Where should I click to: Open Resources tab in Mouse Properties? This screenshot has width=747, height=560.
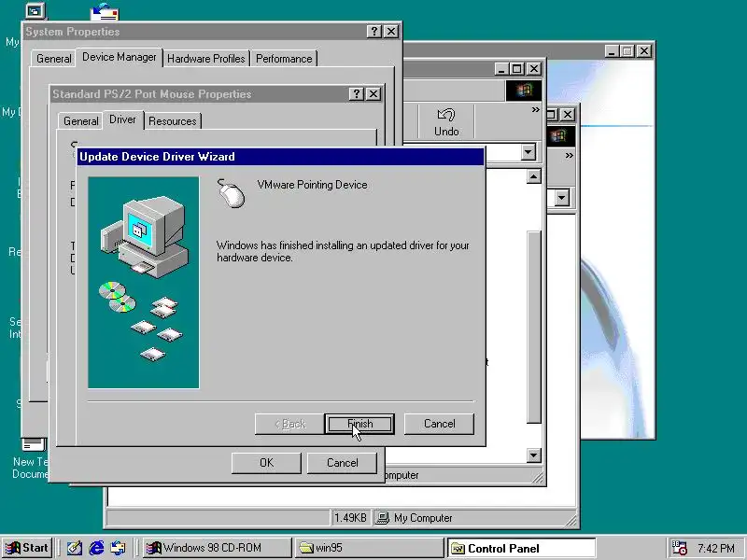(172, 121)
